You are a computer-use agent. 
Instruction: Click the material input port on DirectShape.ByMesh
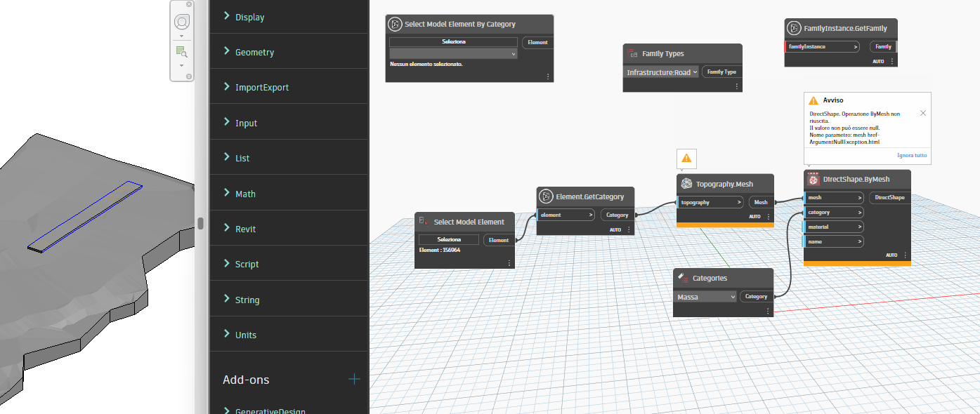(x=834, y=227)
